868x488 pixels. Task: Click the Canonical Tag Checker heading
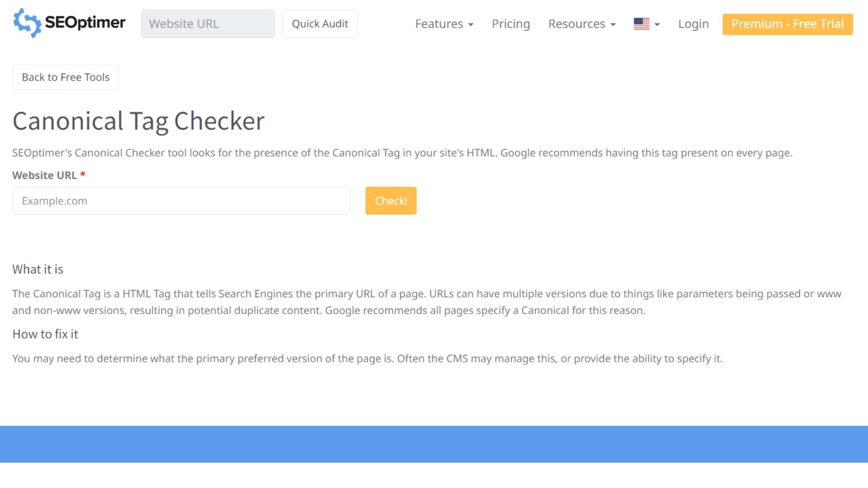point(138,121)
